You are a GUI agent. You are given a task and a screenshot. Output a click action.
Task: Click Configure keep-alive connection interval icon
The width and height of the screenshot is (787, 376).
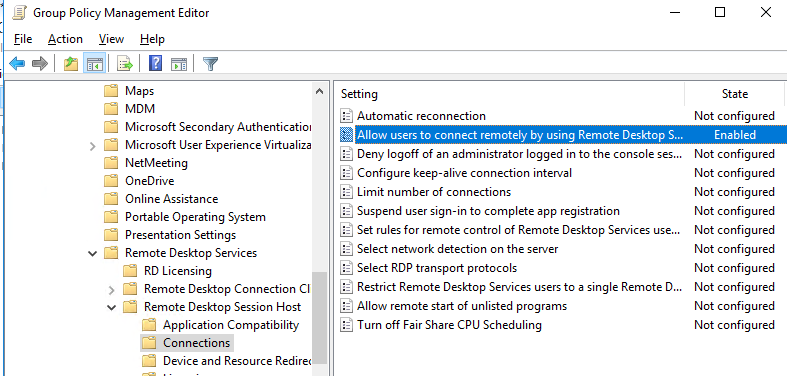(x=346, y=173)
